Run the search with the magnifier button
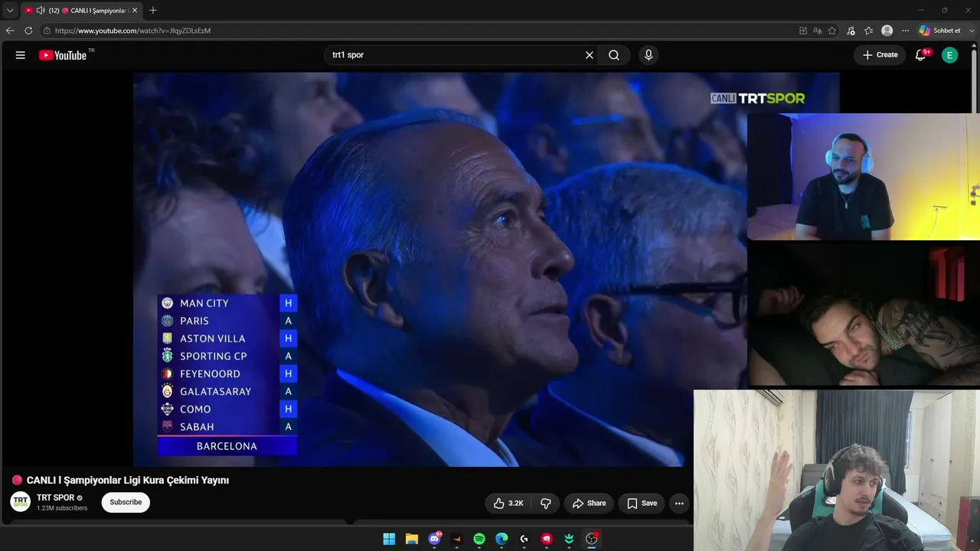The height and width of the screenshot is (551, 980). 614,55
